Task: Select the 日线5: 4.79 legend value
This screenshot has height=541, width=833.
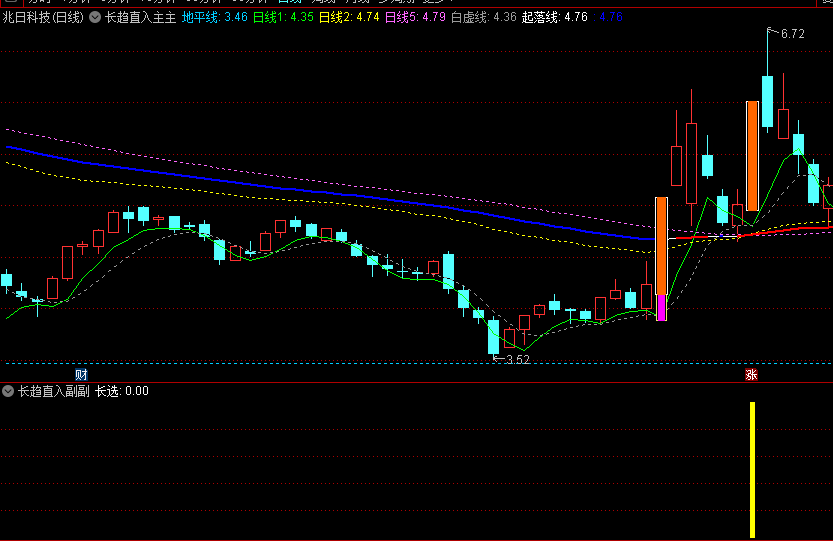Action: tap(415, 18)
